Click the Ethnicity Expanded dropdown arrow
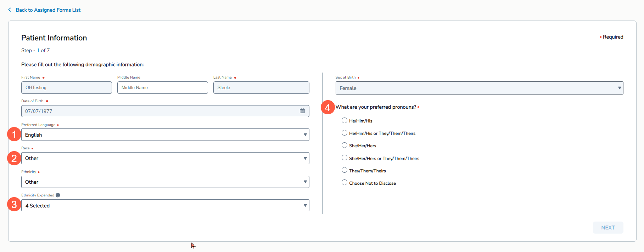This screenshot has height=252, width=644. [305, 206]
